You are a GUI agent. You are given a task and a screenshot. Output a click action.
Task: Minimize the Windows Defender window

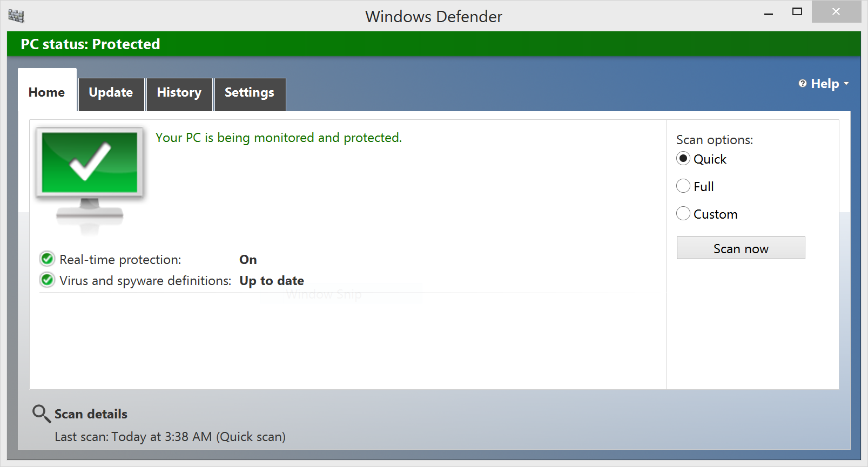click(769, 13)
